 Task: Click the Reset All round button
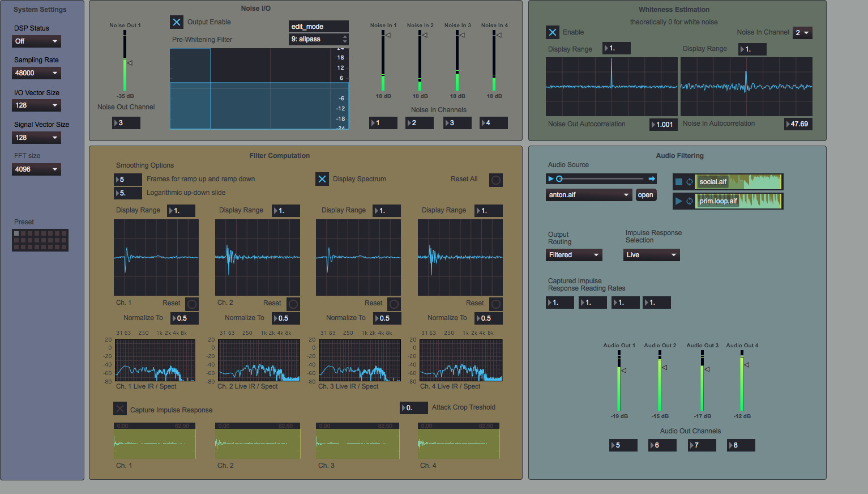496,180
